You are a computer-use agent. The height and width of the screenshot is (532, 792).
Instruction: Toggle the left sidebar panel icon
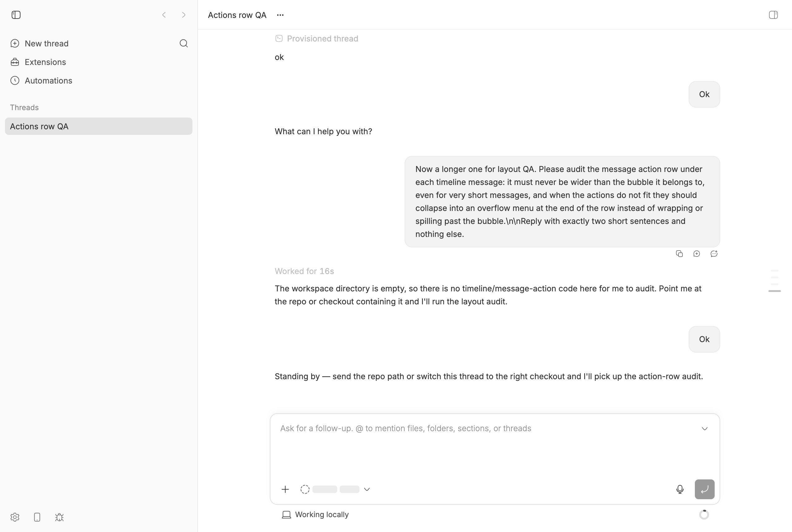pyautogui.click(x=16, y=15)
